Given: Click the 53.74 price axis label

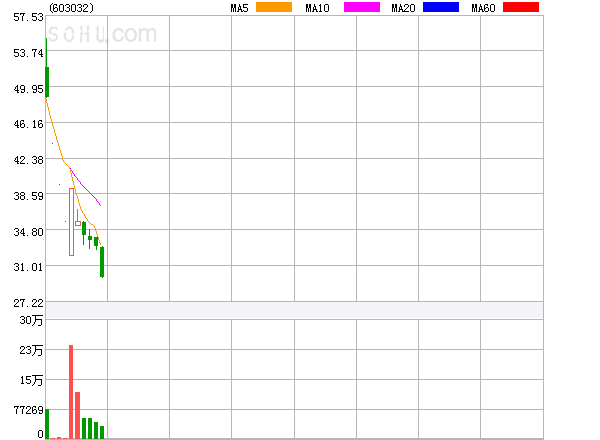Looking at the screenshot, I should (28, 53).
